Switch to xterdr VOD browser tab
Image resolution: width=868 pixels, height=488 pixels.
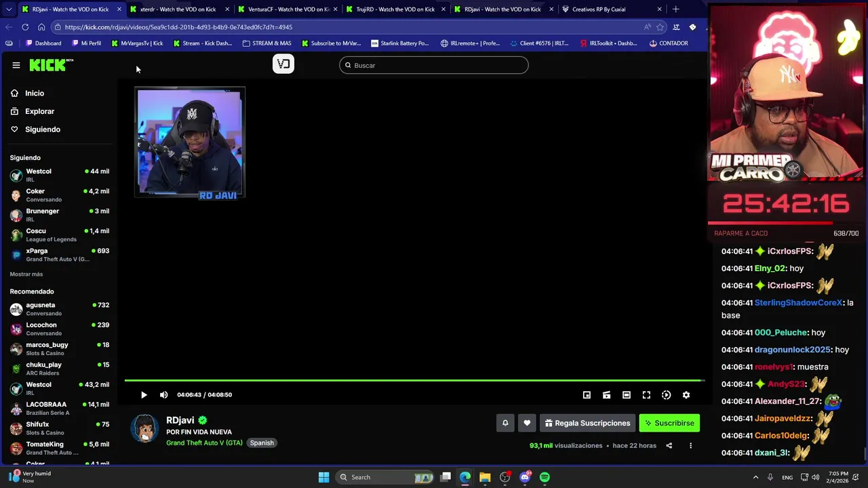(178, 9)
